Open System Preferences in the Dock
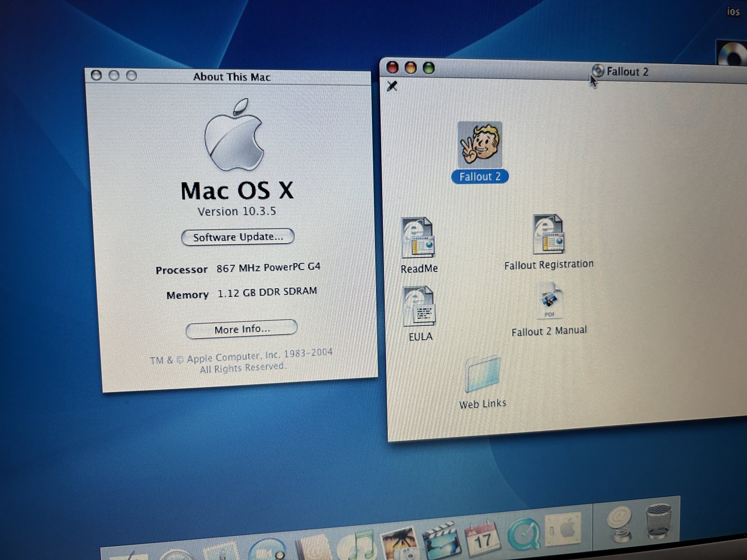Viewport: 747px width, 560px height. pyautogui.click(x=563, y=529)
